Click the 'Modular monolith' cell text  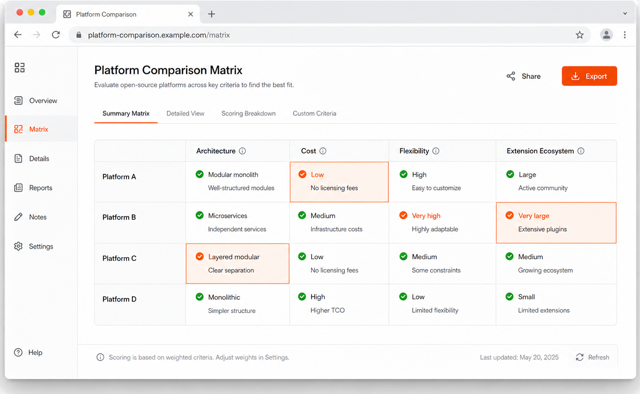tap(233, 175)
